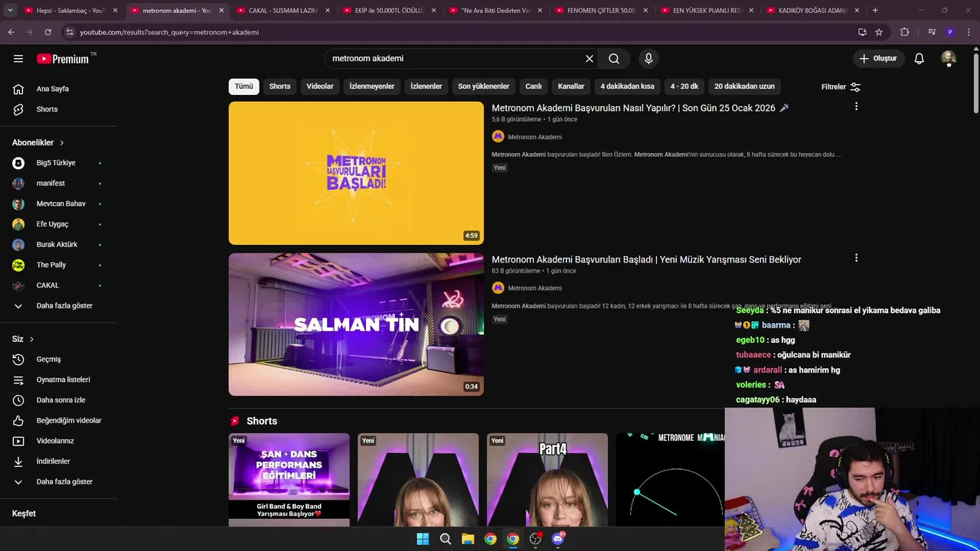The height and width of the screenshot is (551, 980).
Task: Select the Canlı filter chip
Action: [534, 86]
